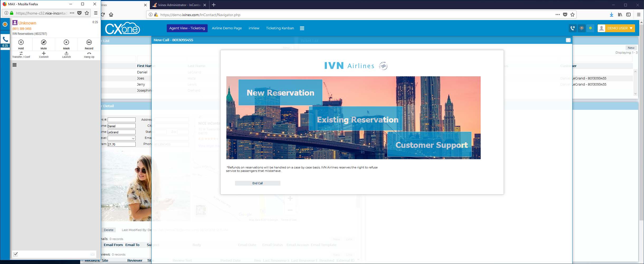The image size is (644, 264).
Task: View site info in MAX address bar
Action: [x=6, y=13]
